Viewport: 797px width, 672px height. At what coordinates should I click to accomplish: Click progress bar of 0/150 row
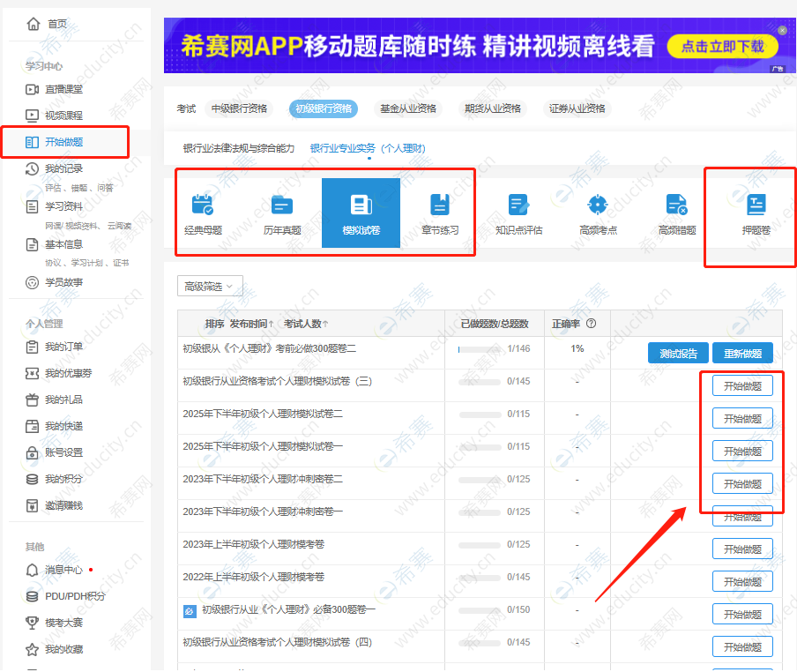[x=480, y=610]
